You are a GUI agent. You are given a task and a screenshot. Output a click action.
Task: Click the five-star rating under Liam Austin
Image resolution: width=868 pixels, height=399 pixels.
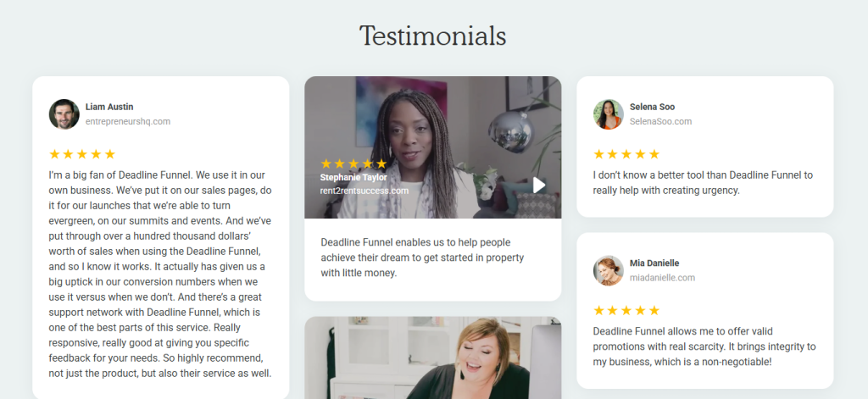click(82, 154)
